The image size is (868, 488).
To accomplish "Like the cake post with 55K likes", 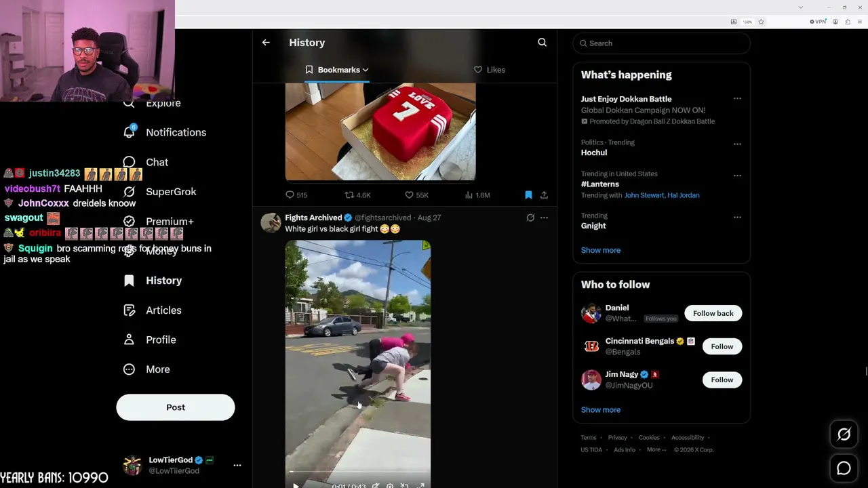I will (x=416, y=195).
